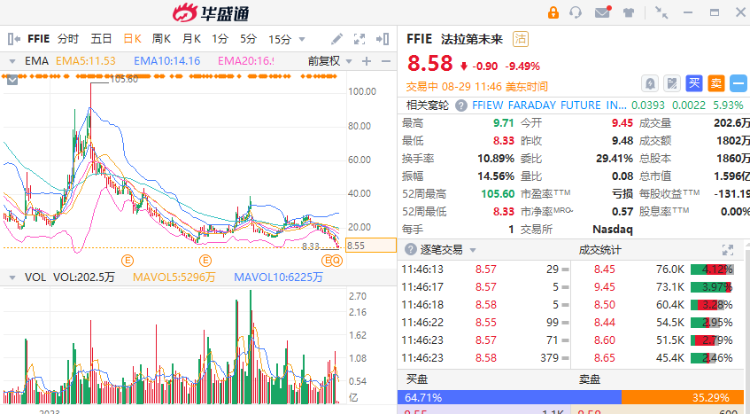Click the 8.55 current price axis tag
This screenshot has height=414, width=750.
coord(371,245)
